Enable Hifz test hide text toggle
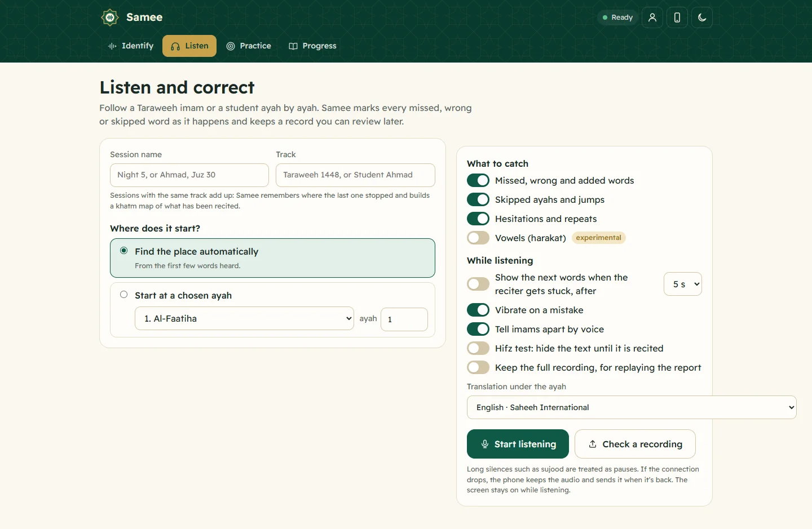812x529 pixels. tap(478, 348)
